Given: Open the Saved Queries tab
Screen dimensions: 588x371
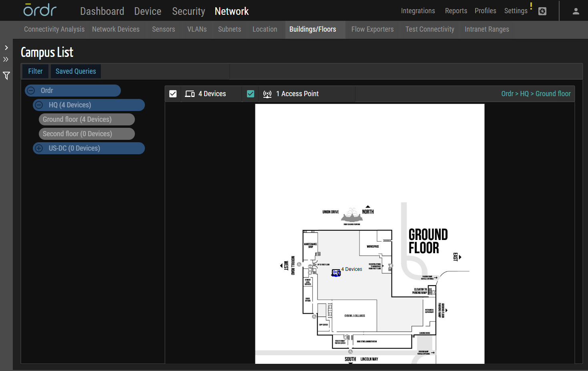Looking at the screenshot, I should tap(76, 71).
